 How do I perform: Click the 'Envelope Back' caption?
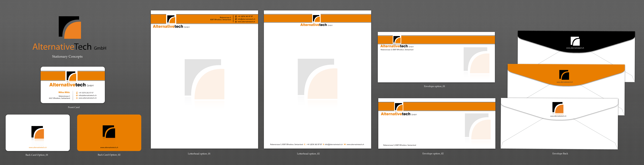tap(560, 154)
